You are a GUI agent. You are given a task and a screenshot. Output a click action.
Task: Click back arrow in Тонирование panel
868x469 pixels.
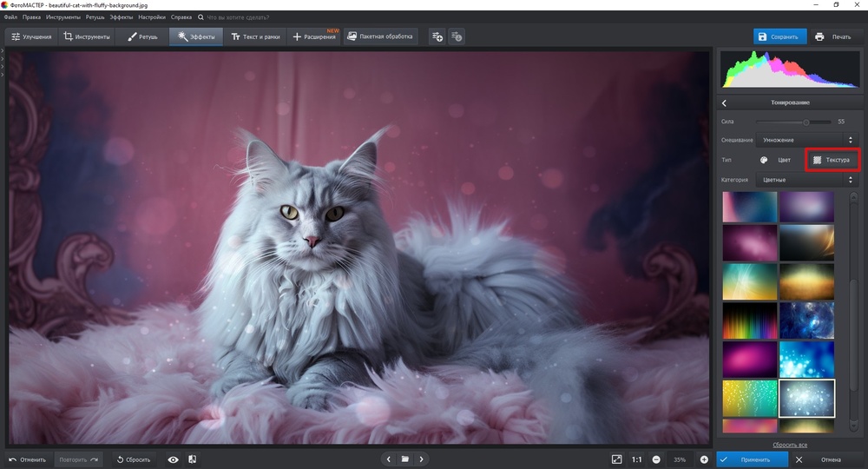click(x=725, y=103)
